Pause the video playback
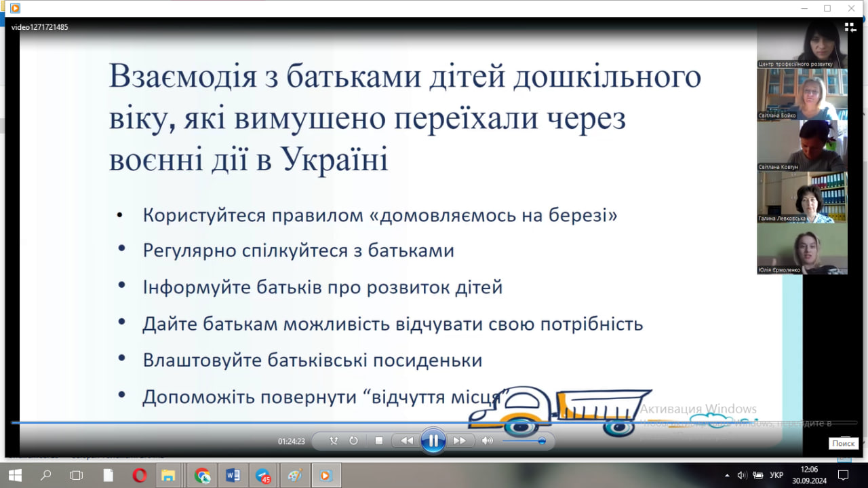Viewport: 868px width, 488px height. pyautogui.click(x=433, y=440)
